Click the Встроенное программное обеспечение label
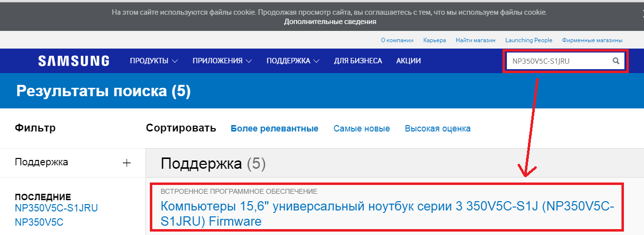The image size is (644, 235). click(x=239, y=191)
